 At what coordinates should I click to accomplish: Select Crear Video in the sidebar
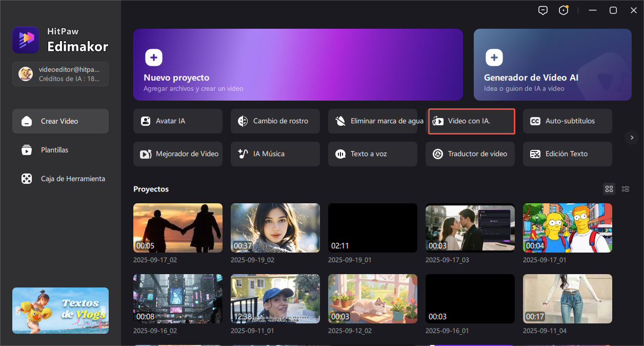pyautogui.click(x=61, y=121)
